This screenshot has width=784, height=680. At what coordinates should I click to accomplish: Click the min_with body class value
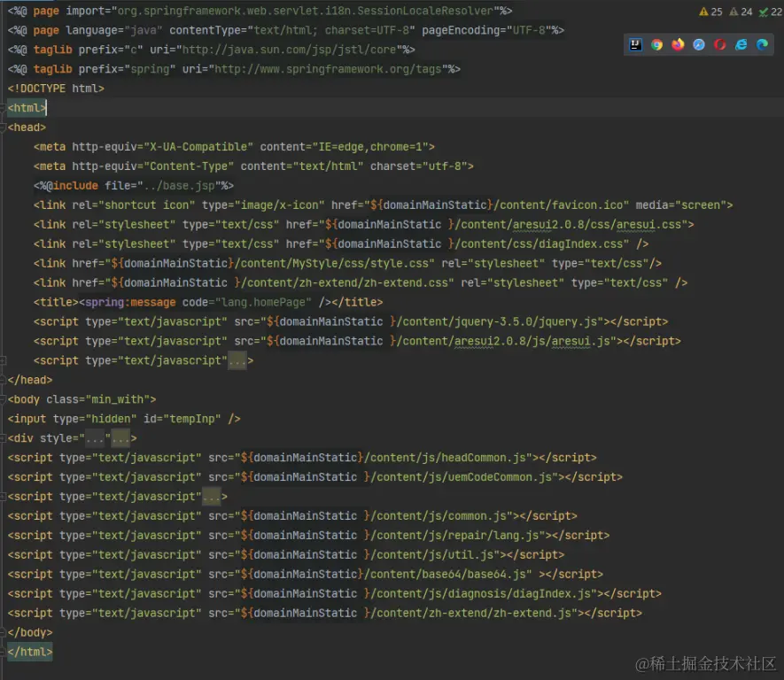coord(118,399)
